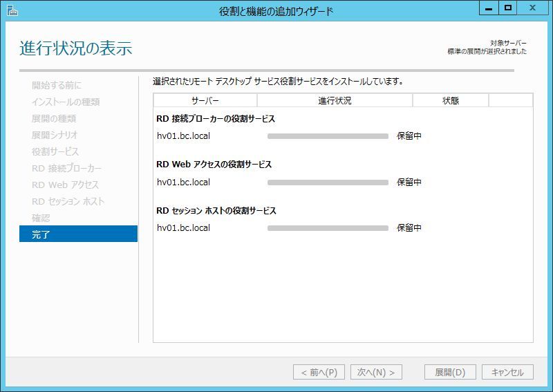Click the < 前へ(P) button

(319, 372)
